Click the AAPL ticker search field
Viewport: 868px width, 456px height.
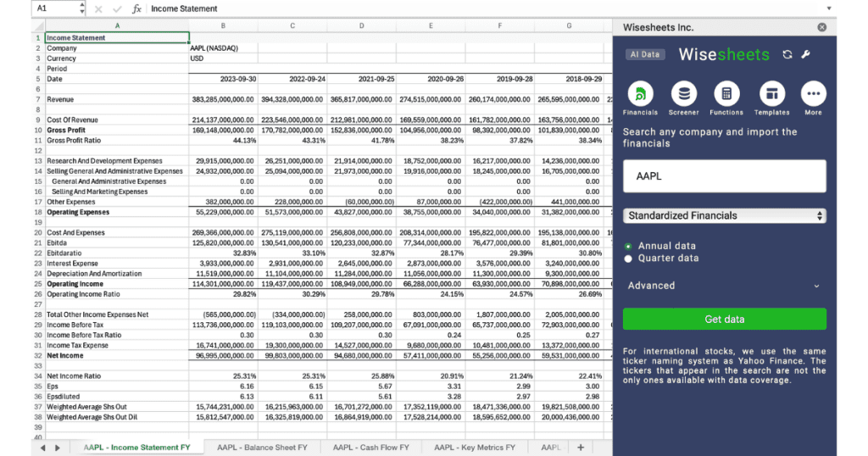pyautogui.click(x=724, y=176)
